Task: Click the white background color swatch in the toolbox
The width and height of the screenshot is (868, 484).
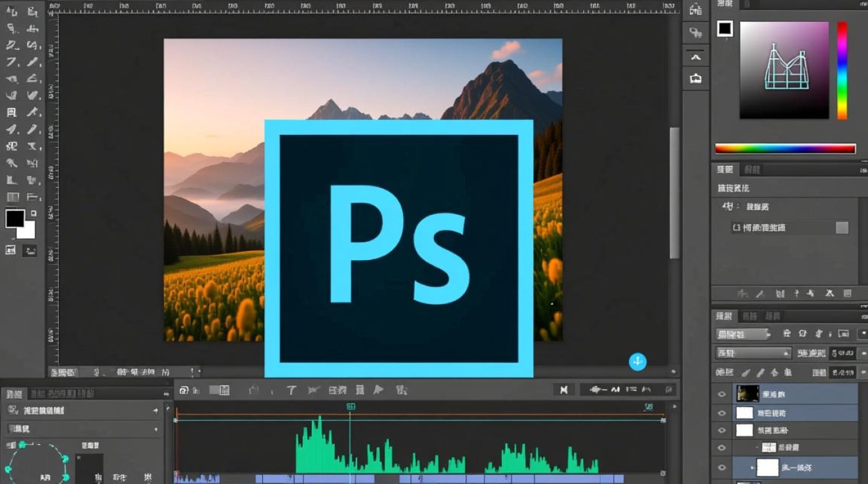Action: tap(28, 231)
